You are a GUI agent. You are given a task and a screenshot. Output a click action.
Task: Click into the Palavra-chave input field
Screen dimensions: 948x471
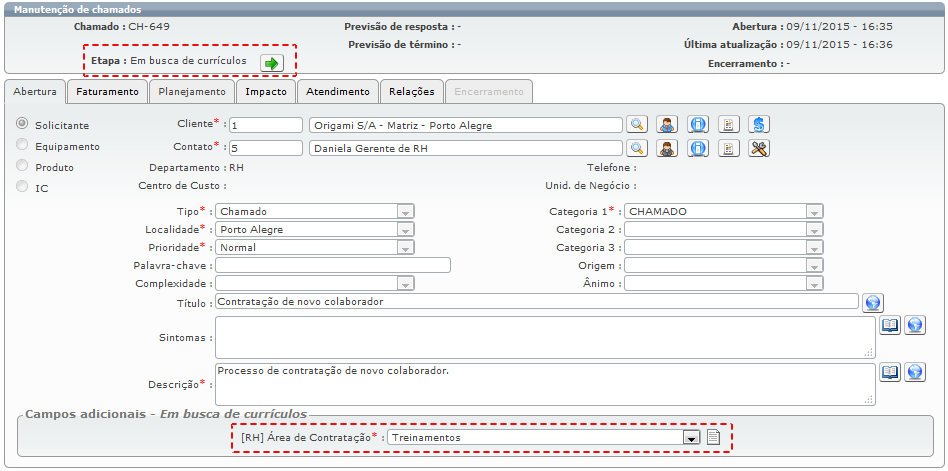tap(332, 265)
